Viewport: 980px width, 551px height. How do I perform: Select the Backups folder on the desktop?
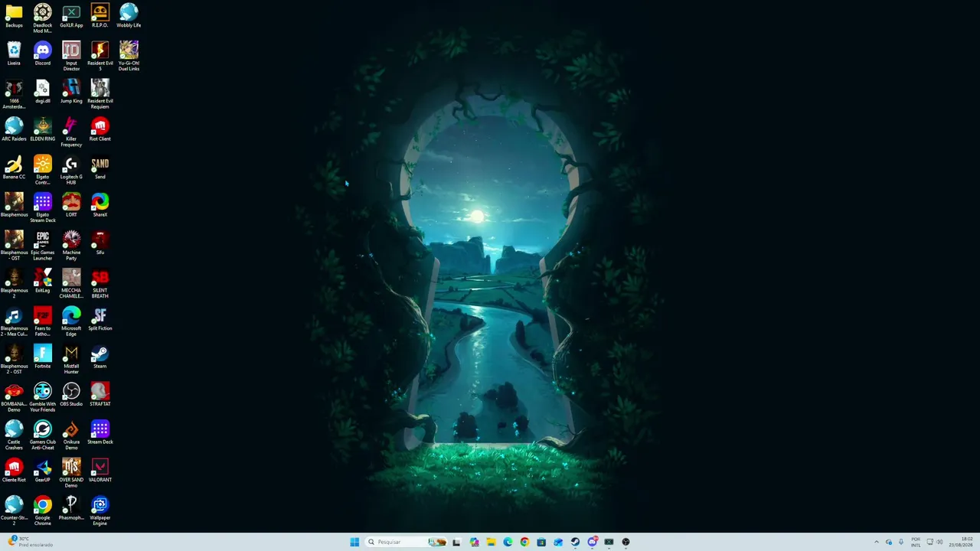[x=14, y=16]
